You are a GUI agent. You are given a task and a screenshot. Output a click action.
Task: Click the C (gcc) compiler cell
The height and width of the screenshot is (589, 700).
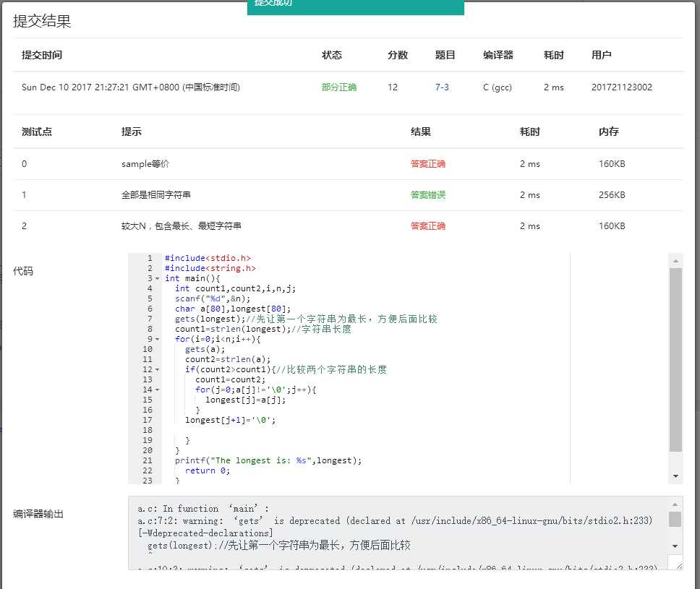[497, 87]
